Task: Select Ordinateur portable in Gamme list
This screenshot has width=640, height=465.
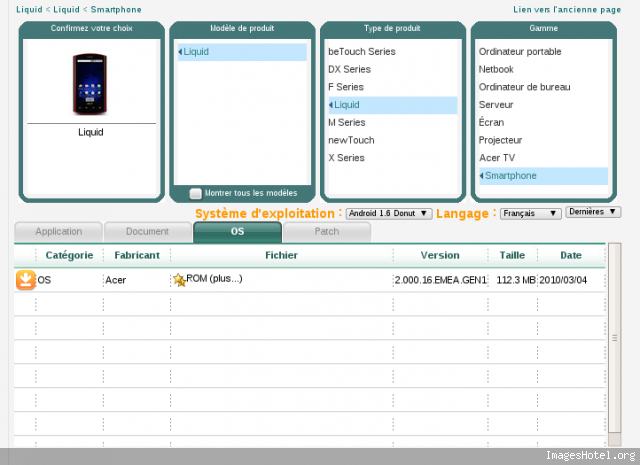Action: click(520, 52)
